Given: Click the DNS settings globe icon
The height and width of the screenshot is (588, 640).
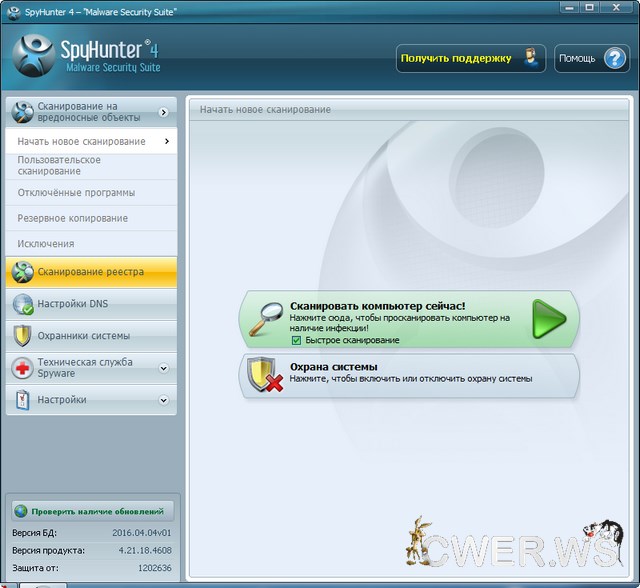Looking at the screenshot, I should coord(22,304).
